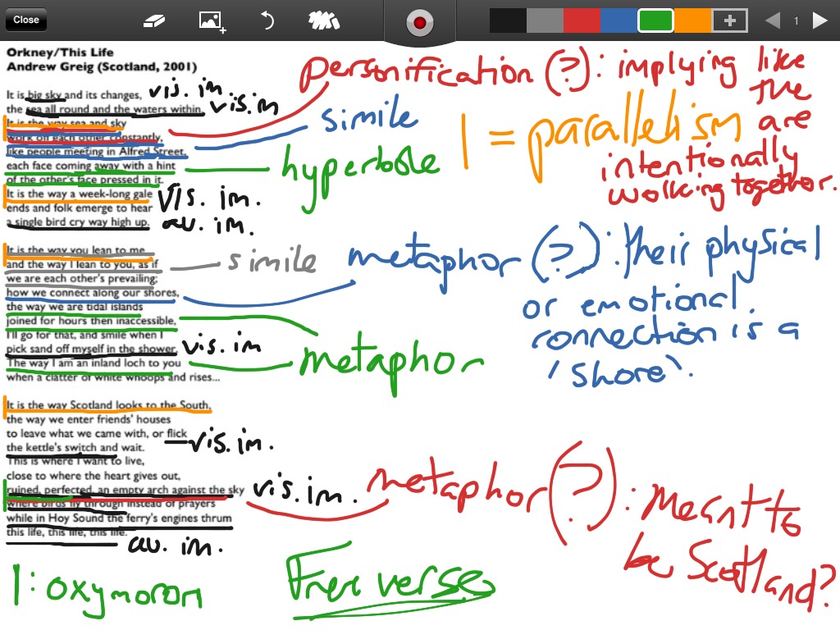Pick the gray ink color

tap(545, 21)
